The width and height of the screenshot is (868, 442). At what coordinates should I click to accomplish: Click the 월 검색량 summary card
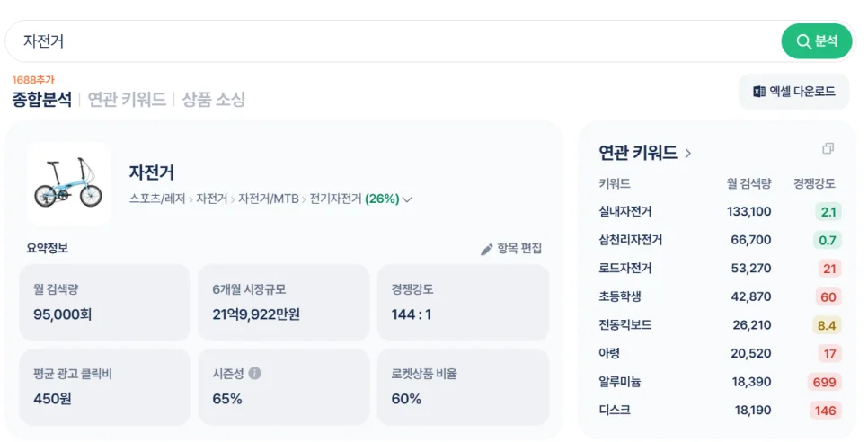tap(104, 302)
